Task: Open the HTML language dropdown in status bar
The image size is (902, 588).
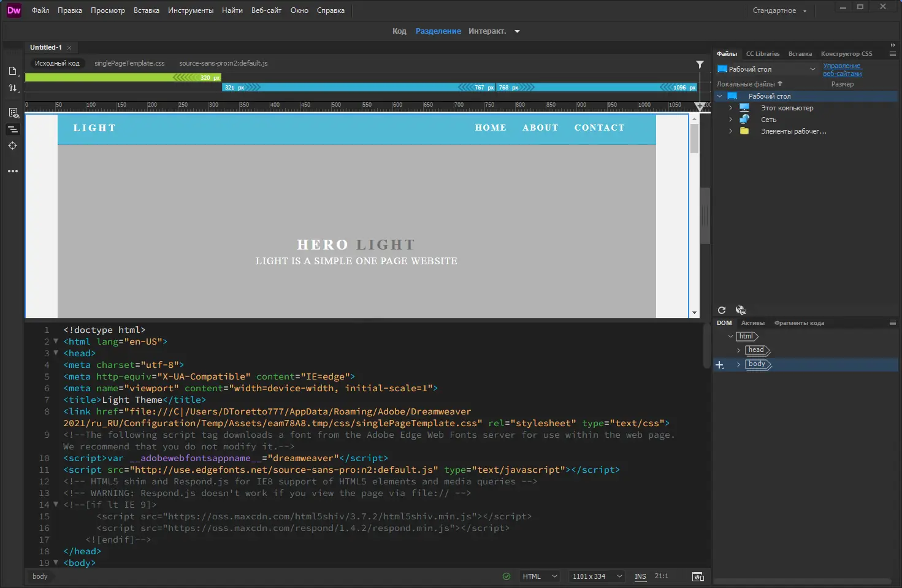Action: point(538,576)
